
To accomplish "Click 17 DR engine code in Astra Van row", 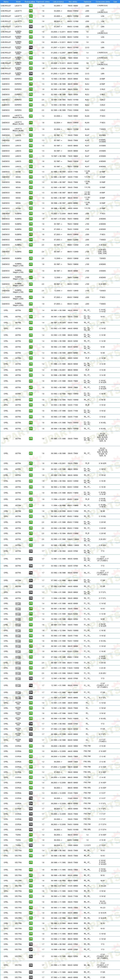I will coord(103,729).
